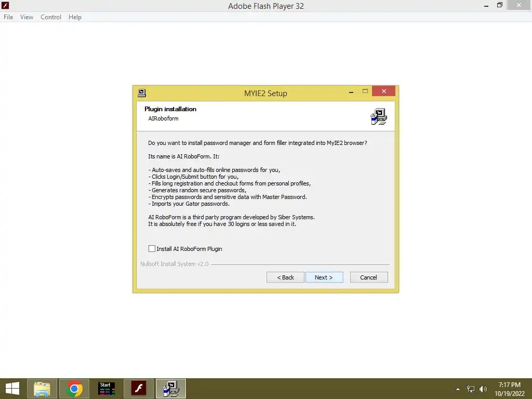The image size is (532, 399).
Task: Open File Explorer from the taskbar
Action: pos(42,389)
